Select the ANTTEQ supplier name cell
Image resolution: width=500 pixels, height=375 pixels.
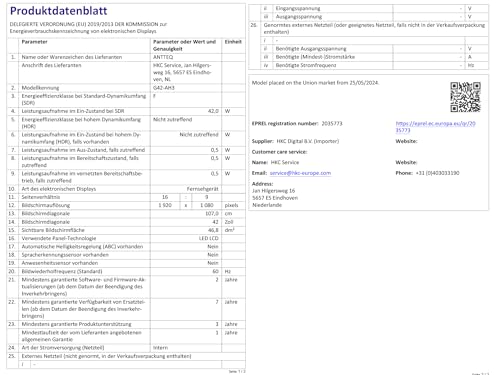[x=163, y=57]
